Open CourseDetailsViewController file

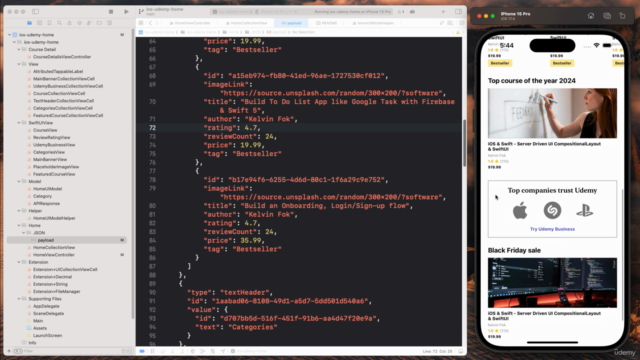point(62,57)
